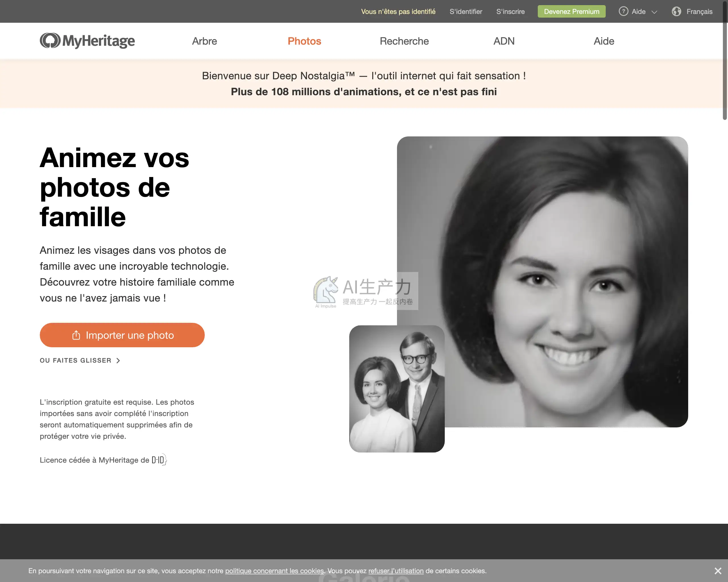Click the help question mark icon
The width and height of the screenshot is (728, 582).
[x=623, y=11]
